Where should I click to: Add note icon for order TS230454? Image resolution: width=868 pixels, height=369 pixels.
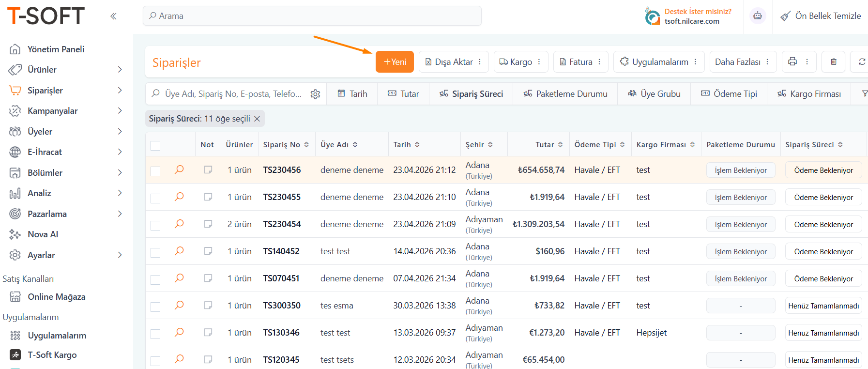click(208, 224)
